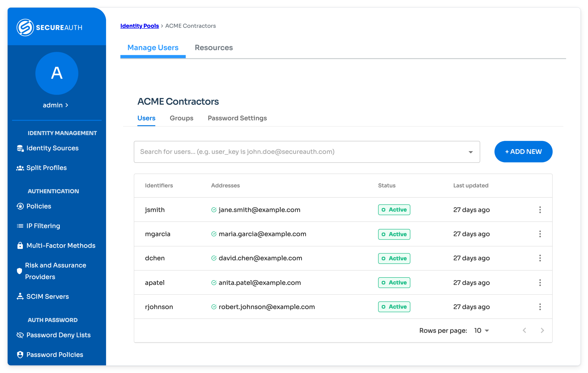This screenshot has height=373, width=588.
Task: Click the Last updated column header
Action: click(x=471, y=185)
